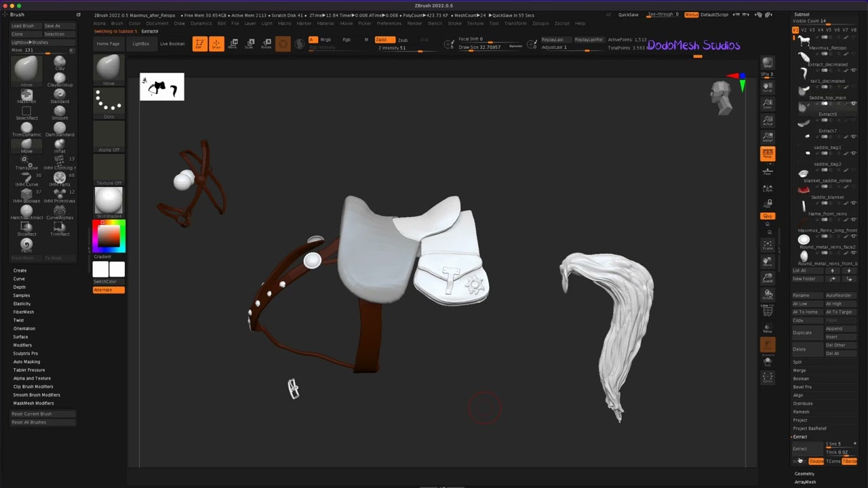Toggle Zsub sculpt mode
The width and height of the screenshot is (868, 488).
point(403,40)
